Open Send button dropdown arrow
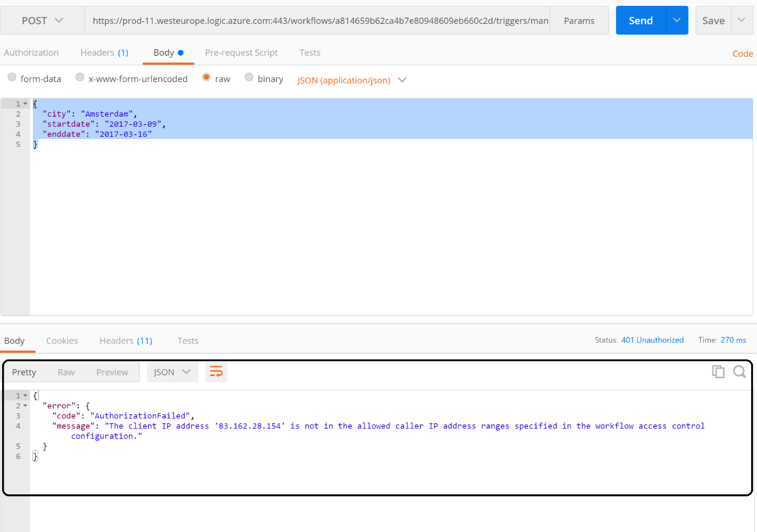The image size is (757, 532). coord(677,20)
